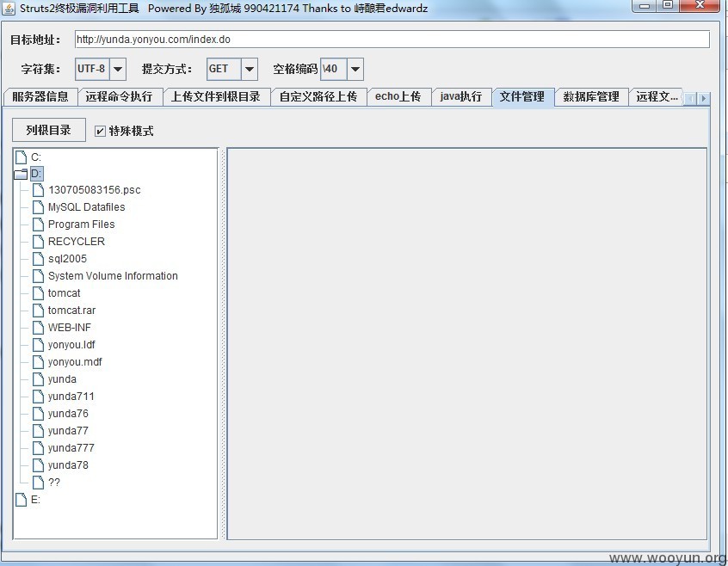Click the icon beside yunda76
This screenshot has width=728, height=566.
[x=38, y=414]
